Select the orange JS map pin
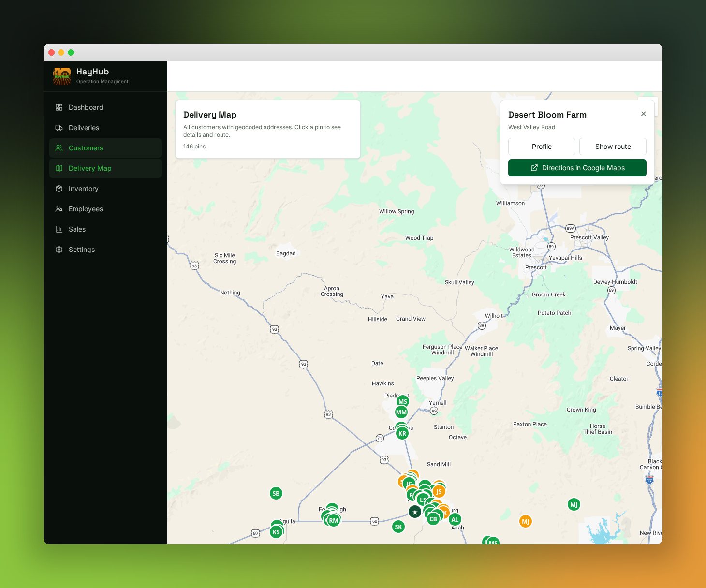This screenshot has width=706, height=588. pos(439,491)
